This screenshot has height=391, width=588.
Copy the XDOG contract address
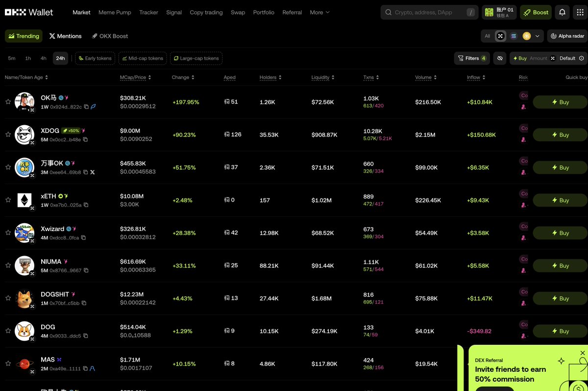85,139
